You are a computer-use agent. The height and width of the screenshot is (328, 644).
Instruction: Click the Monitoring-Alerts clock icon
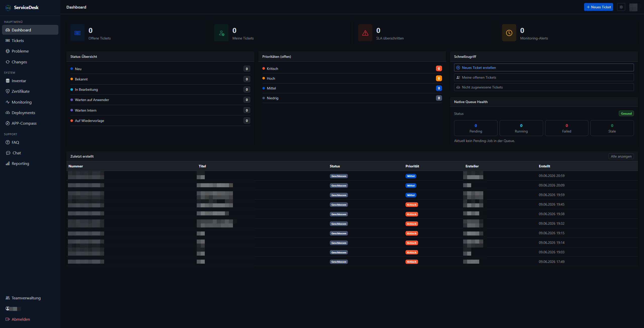click(x=509, y=33)
